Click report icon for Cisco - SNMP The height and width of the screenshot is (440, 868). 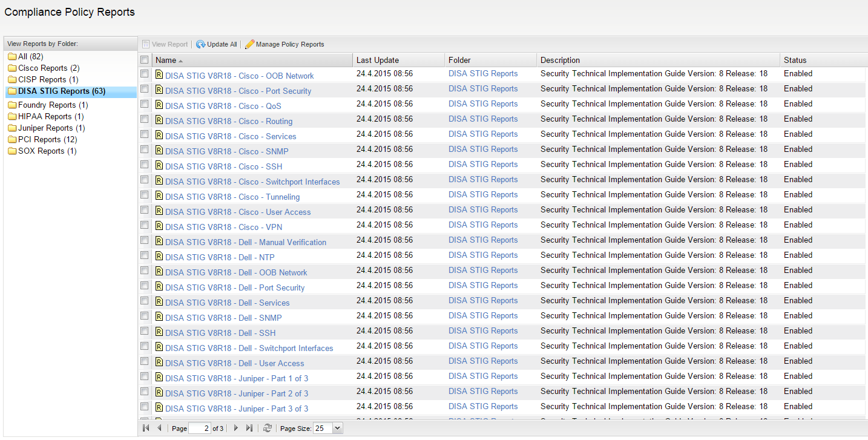pos(159,150)
